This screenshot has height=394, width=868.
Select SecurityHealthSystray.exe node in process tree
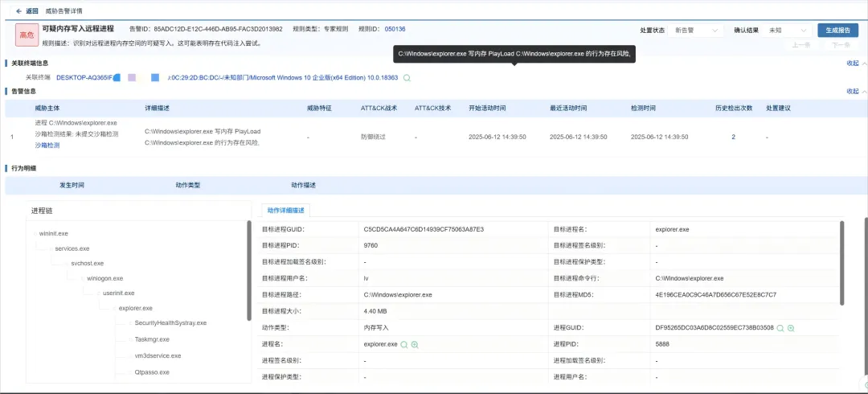pyautogui.click(x=170, y=323)
